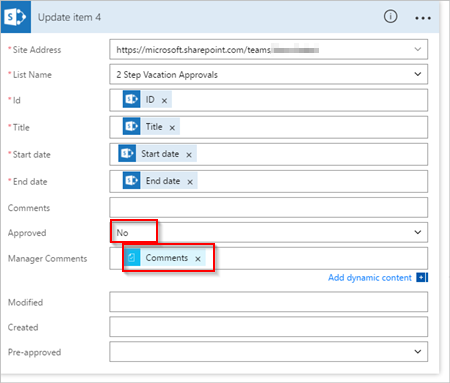Viewport: 450px width, 383px height.
Task: Click the SharePoint logo in the card header
Action: (16, 17)
